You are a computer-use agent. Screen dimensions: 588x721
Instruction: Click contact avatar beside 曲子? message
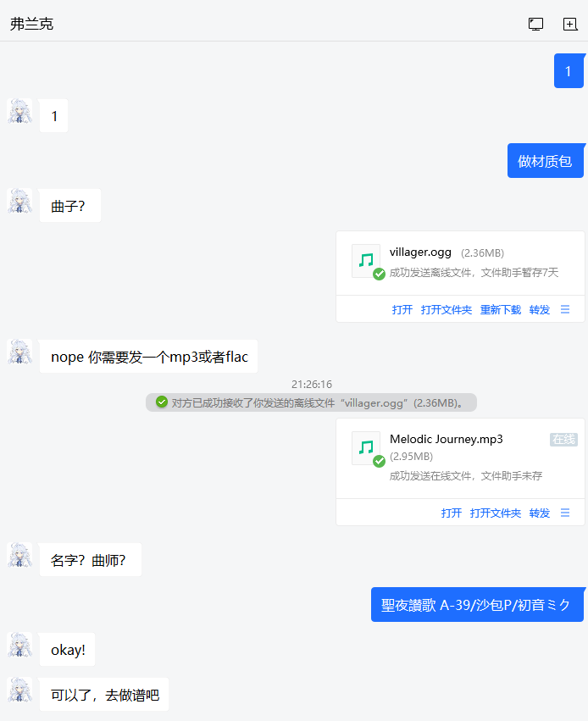[x=19, y=201]
